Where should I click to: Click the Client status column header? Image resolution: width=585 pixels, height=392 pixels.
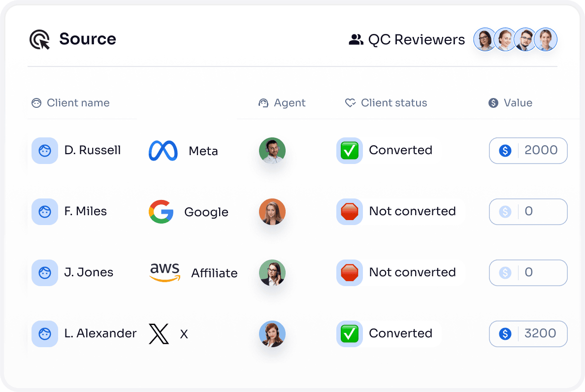(393, 103)
